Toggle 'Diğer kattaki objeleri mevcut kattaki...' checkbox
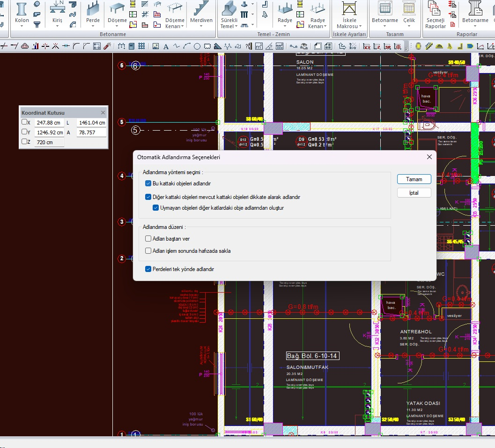 click(148, 197)
